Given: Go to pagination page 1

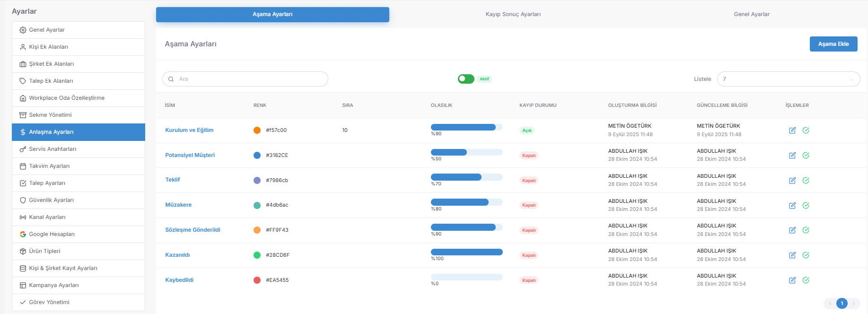Looking at the screenshot, I should (842, 304).
